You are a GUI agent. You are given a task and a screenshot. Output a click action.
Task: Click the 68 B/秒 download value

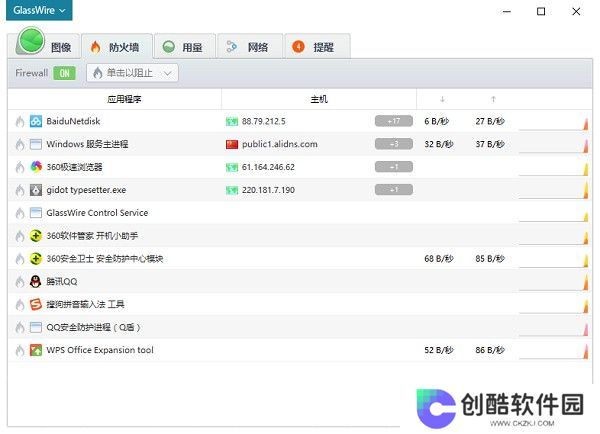point(439,259)
